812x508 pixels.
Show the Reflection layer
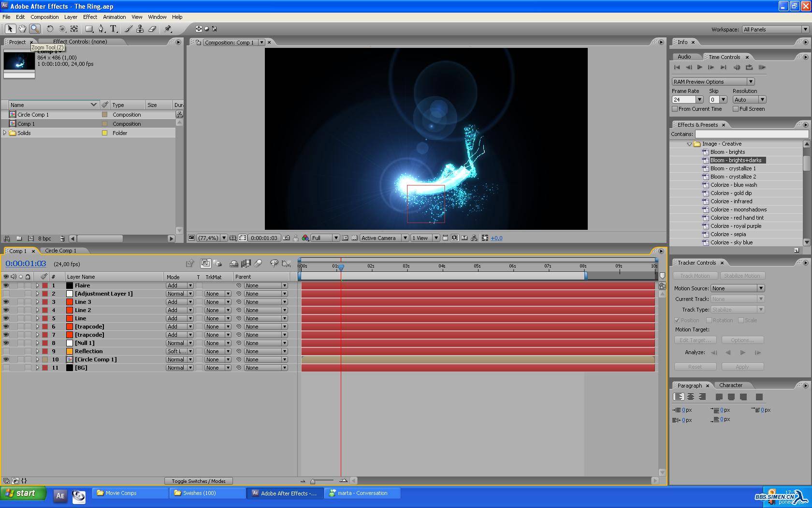pyautogui.click(x=6, y=351)
